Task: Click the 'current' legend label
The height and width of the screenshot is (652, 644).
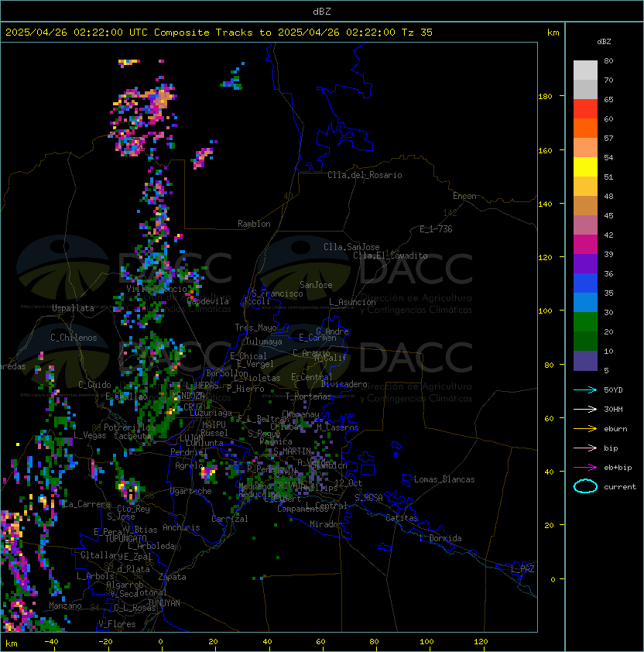Action: (620, 487)
